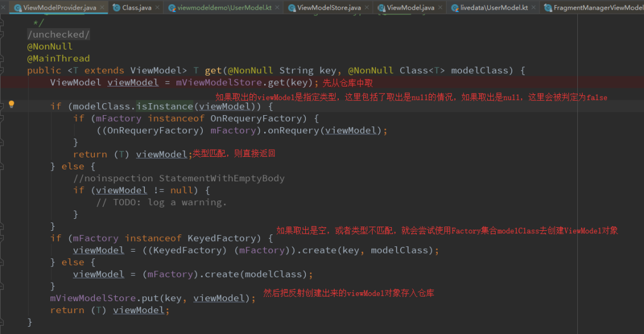Close the ViewModelProvider.java tab

pyautogui.click(x=103, y=7)
